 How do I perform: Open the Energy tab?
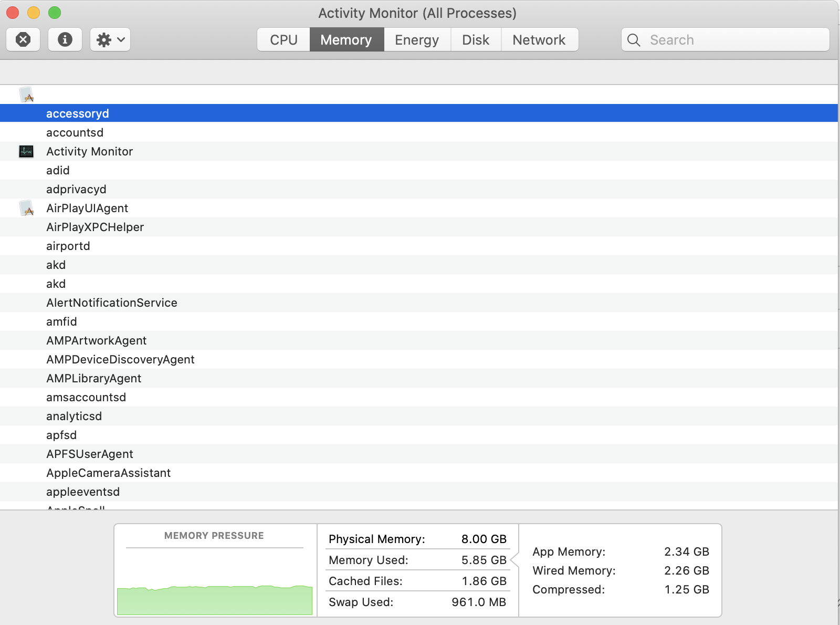tap(417, 40)
